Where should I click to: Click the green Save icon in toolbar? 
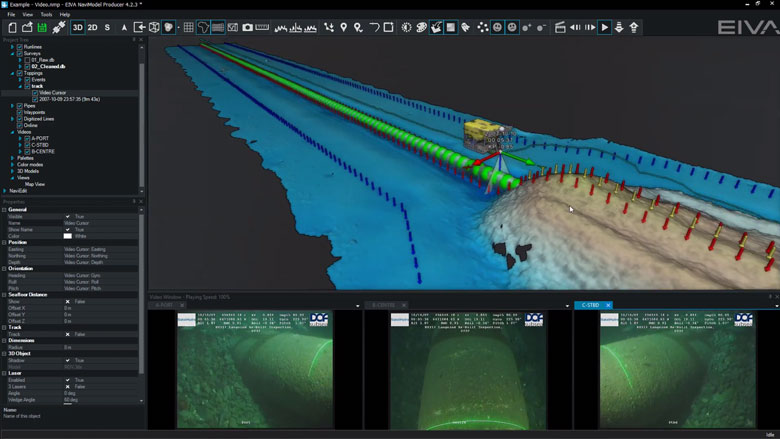[x=43, y=28]
